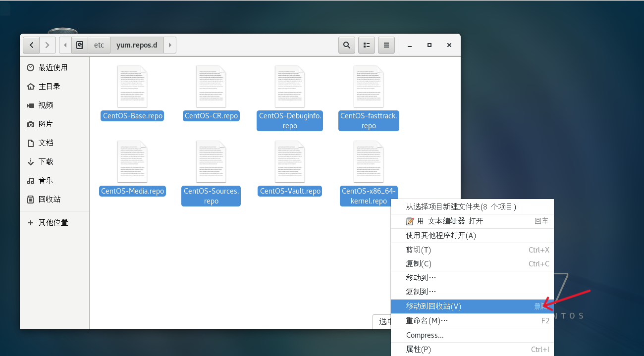Select CentOS-Vault.repo file icon
Screen dimensions: 644x356
tap(290, 161)
